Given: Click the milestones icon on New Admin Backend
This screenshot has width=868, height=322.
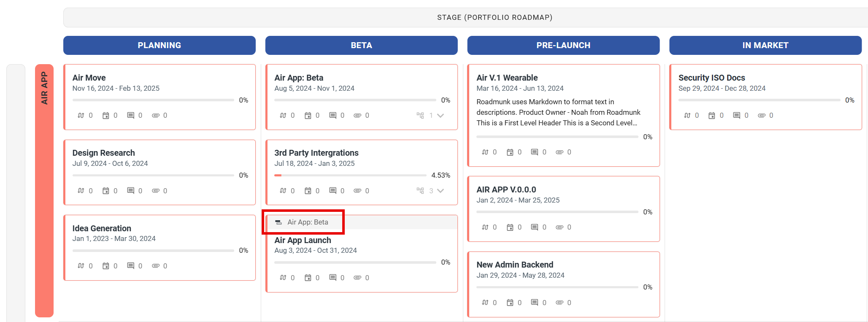Looking at the screenshot, I should [510, 303].
